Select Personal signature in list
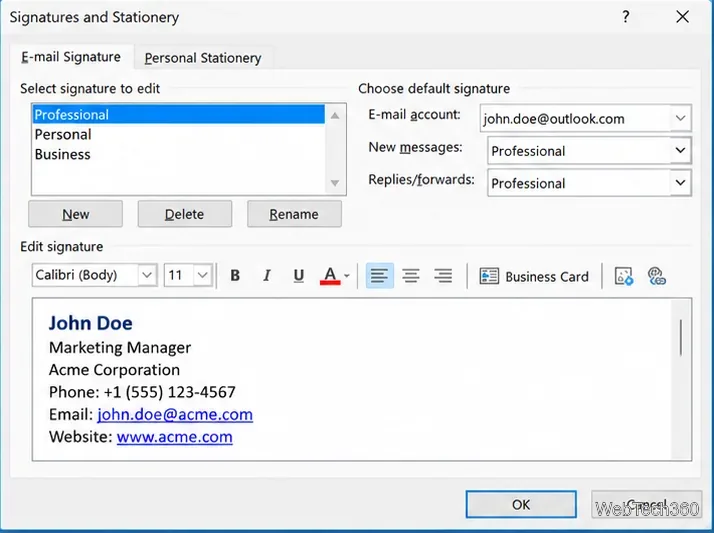 (178, 134)
